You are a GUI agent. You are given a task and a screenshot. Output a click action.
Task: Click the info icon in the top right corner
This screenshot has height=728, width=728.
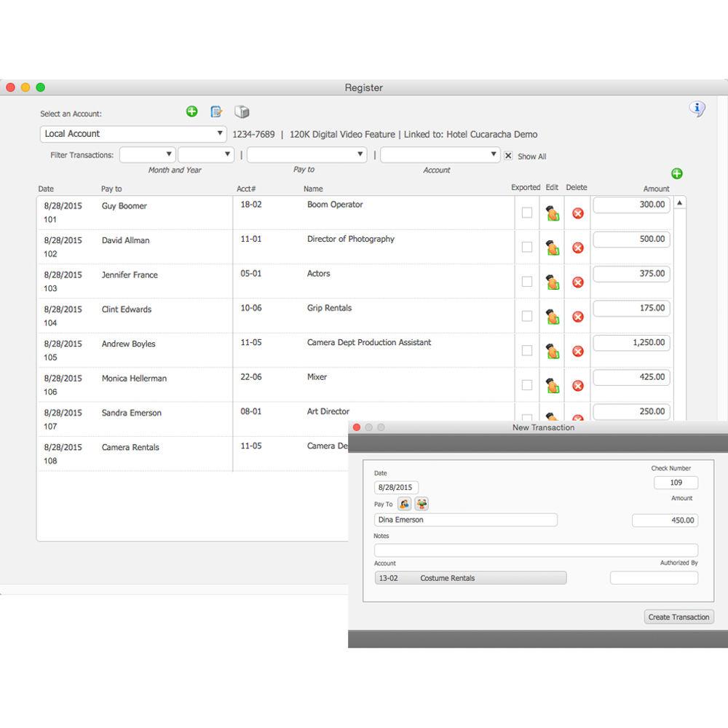tap(697, 108)
